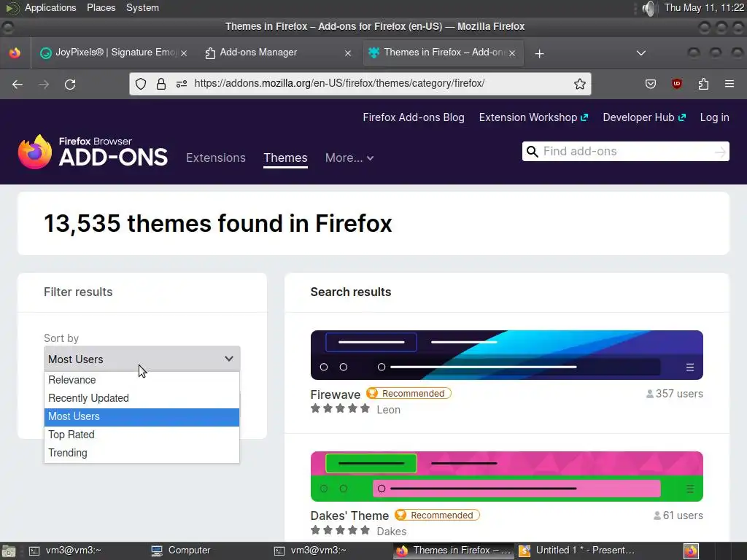Click the show desktop icon in taskbar
This screenshot has height=560, width=747.
coord(9,551)
